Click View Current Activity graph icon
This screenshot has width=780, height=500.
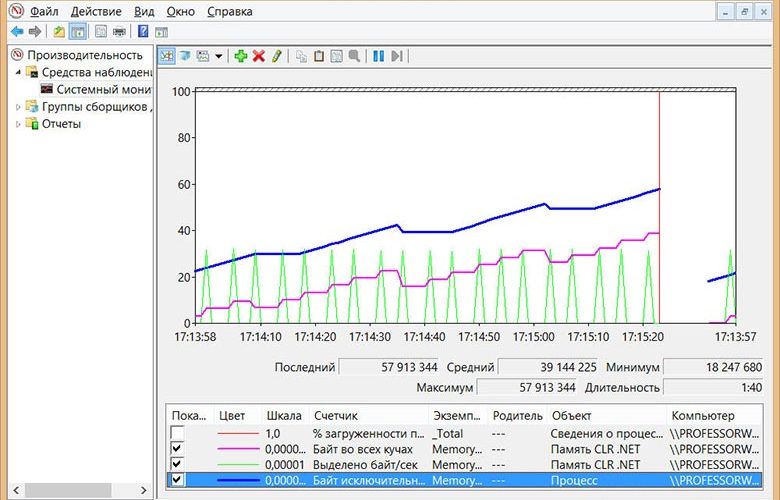point(167,56)
